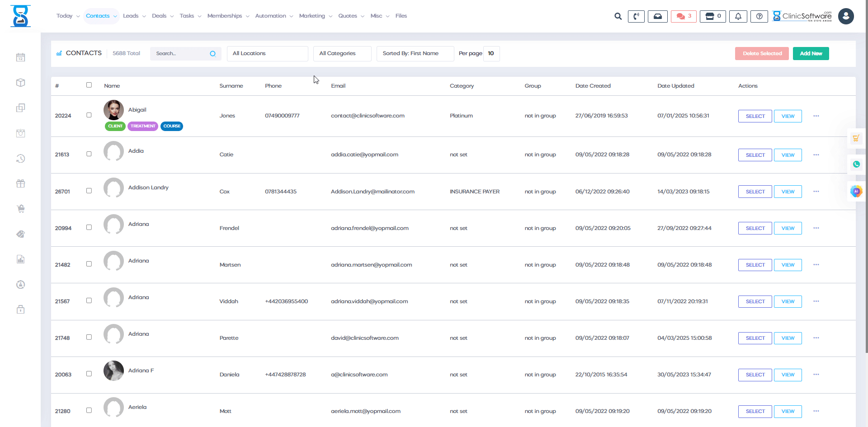Open the help question mark icon

759,16
